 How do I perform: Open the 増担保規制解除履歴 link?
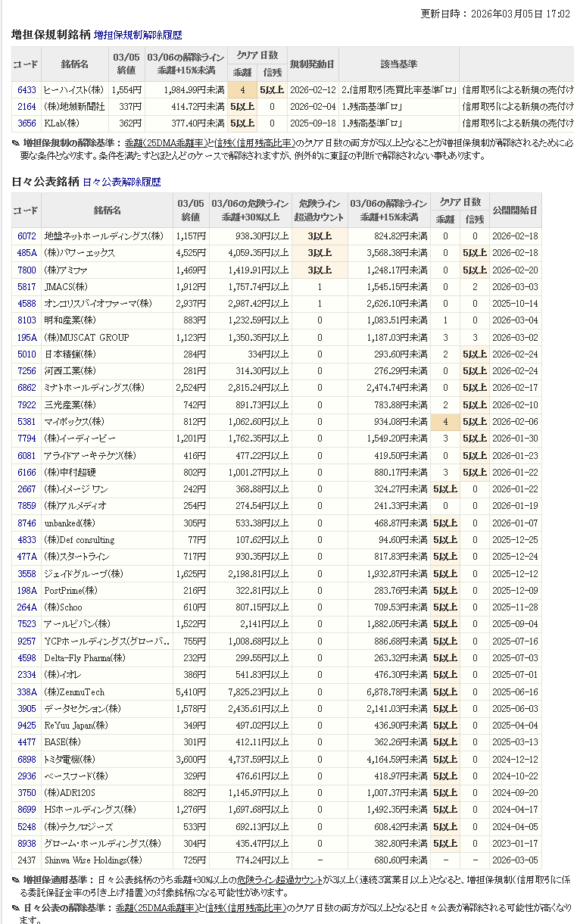(138, 35)
